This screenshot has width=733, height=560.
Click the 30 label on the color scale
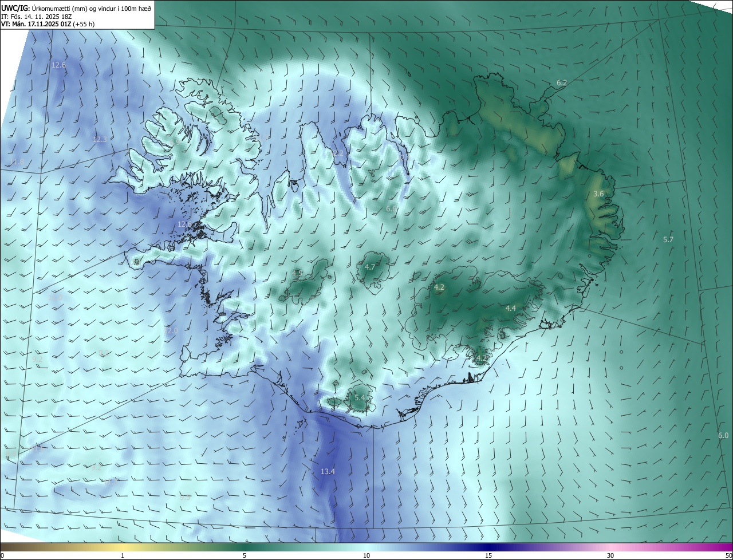pos(610,555)
